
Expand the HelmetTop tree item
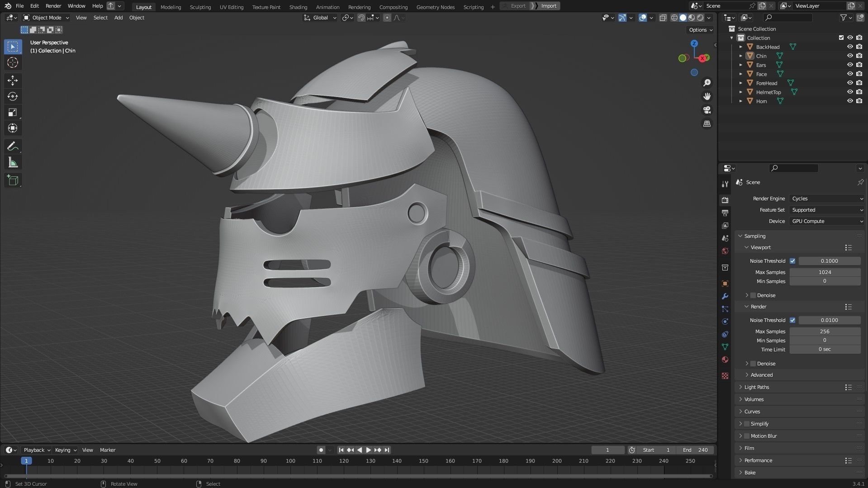(x=741, y=92)
